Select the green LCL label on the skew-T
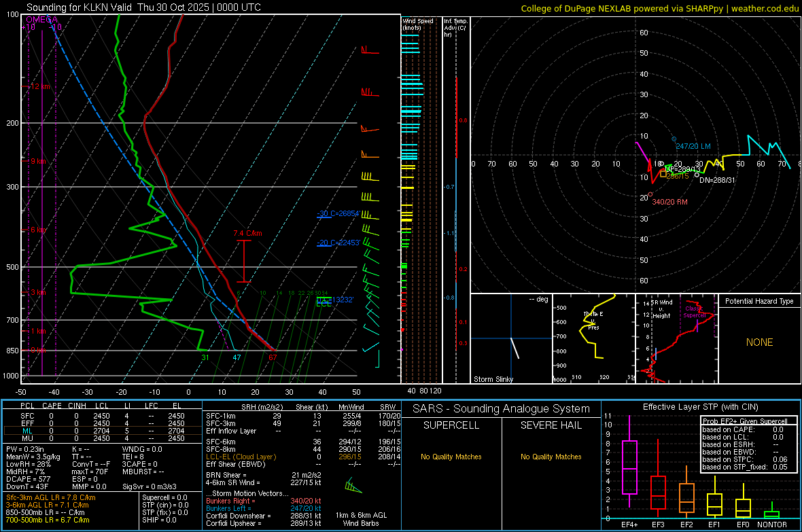 coord(324,304)
